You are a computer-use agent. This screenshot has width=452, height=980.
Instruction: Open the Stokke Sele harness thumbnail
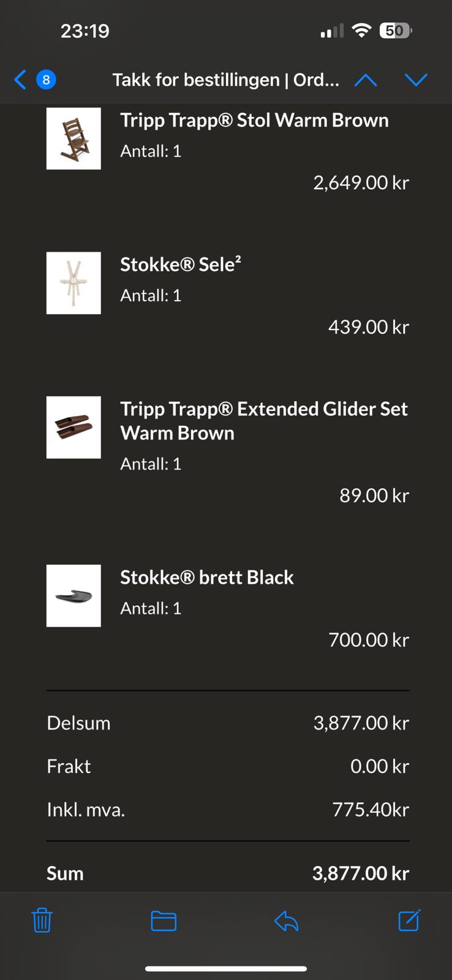(x=73, y=283)
